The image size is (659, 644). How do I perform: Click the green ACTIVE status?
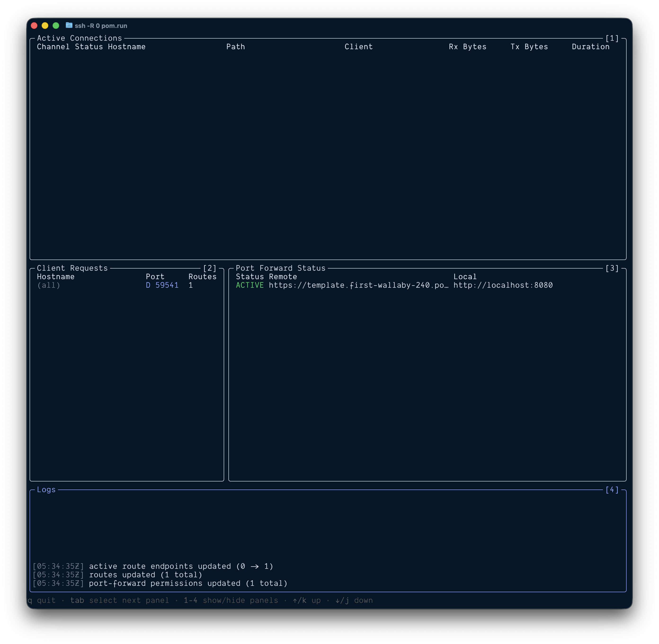click(x=250, y=285)
